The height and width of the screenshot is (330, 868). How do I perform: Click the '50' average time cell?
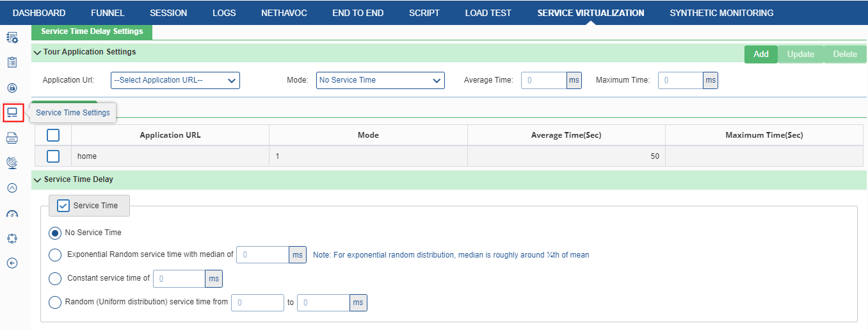pos(567,156)
